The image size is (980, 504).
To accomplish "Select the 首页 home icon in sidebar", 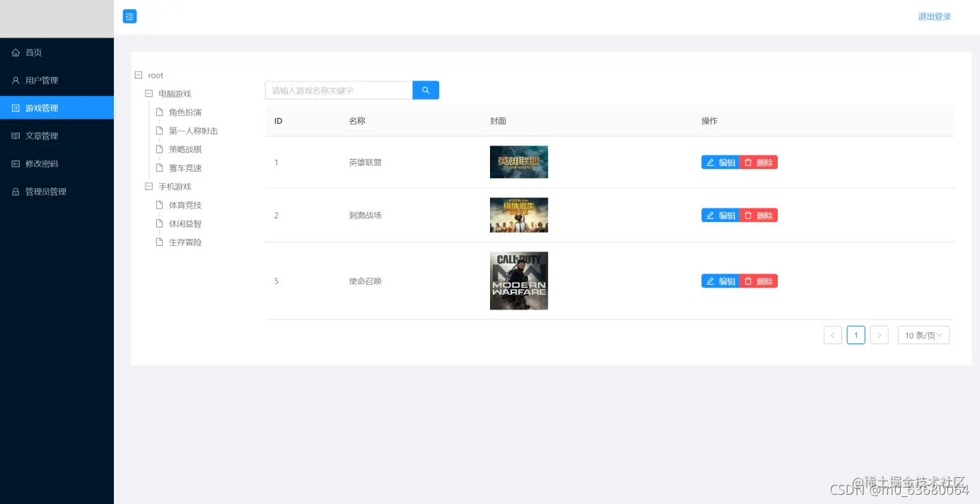I will [16, 52].
